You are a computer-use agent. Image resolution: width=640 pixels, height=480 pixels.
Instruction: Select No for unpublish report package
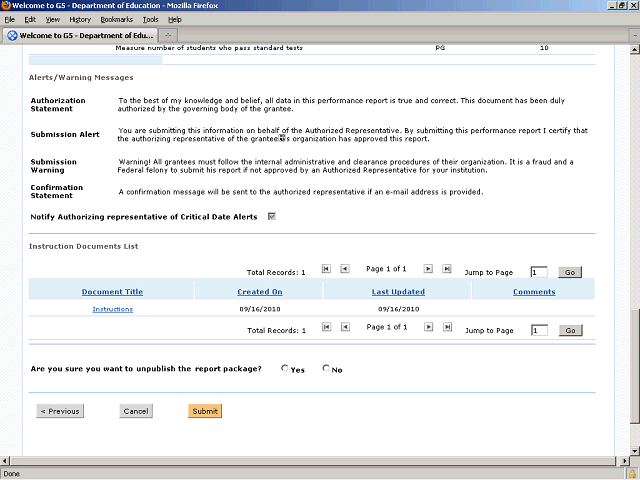326,368
